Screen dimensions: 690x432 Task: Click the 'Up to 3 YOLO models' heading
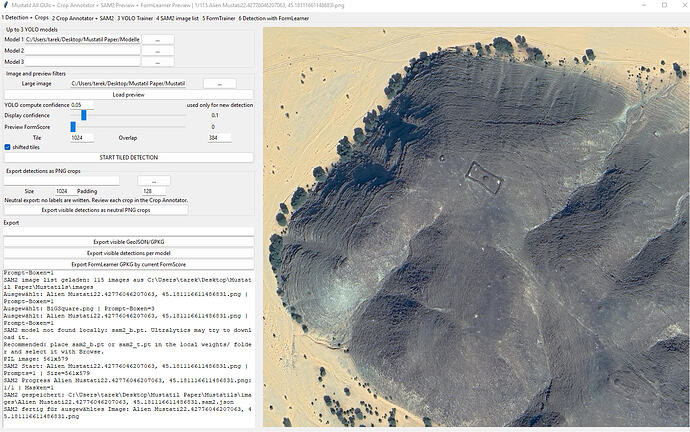(32, 29)
